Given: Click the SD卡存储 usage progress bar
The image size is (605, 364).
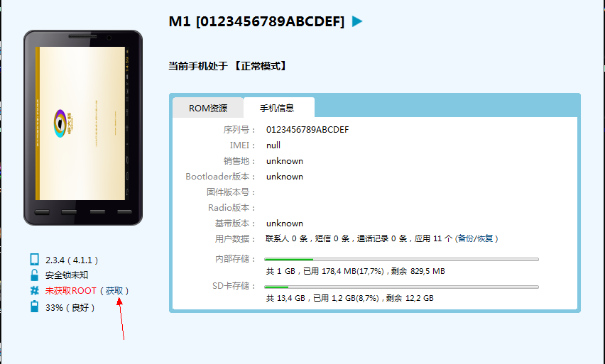Looking at the screenshot, I should pyautogui.click(x=401, y=287).
